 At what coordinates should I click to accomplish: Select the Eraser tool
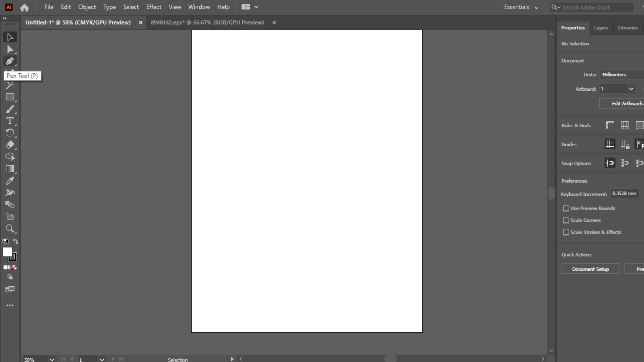(x=10, y=145)
